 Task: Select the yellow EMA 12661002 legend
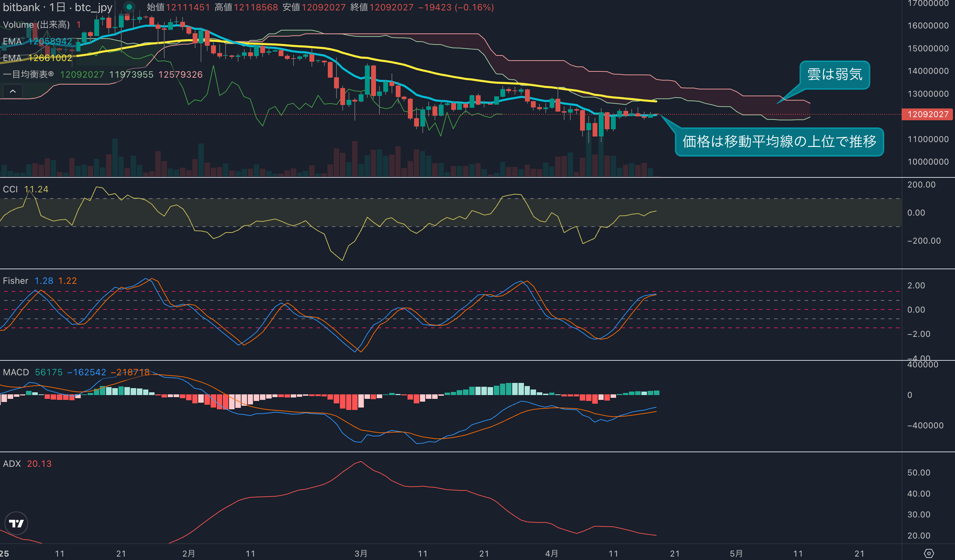click(37, 58)
